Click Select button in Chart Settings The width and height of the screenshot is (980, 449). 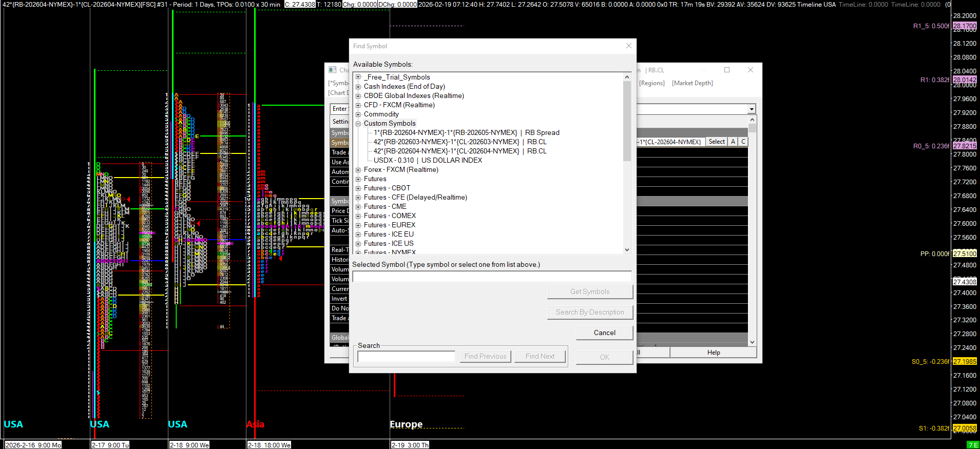717,142
